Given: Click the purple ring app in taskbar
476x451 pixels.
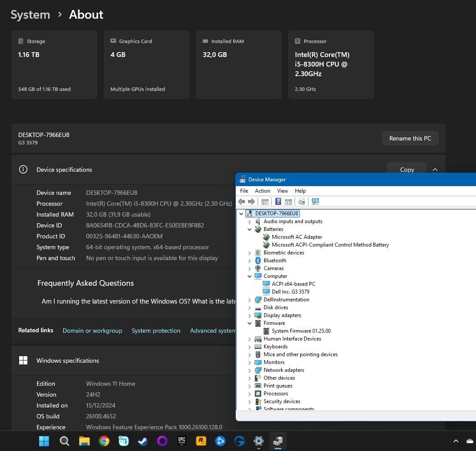Looking at the screenshot, I should [162, 441].
